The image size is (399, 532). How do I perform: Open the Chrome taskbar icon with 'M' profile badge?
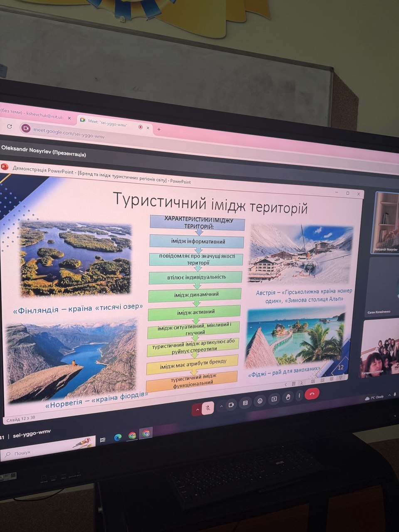[x=132, y=436]
